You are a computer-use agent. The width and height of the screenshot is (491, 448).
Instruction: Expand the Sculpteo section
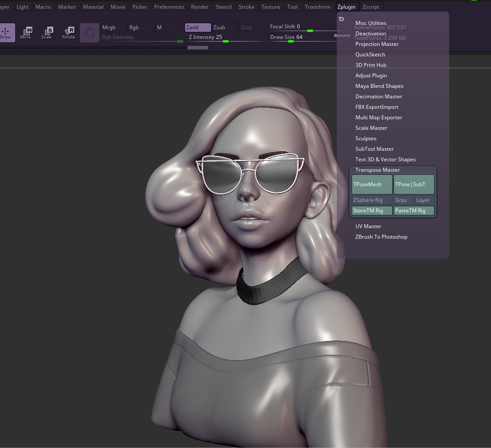click(x=366, y=139)
